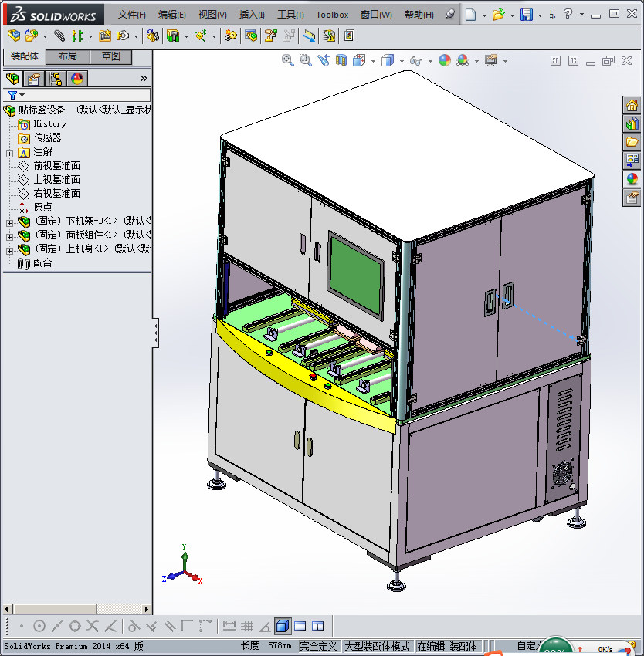Click the Exploded View icon
Viewport: 644px width, 656px height.
270,36
